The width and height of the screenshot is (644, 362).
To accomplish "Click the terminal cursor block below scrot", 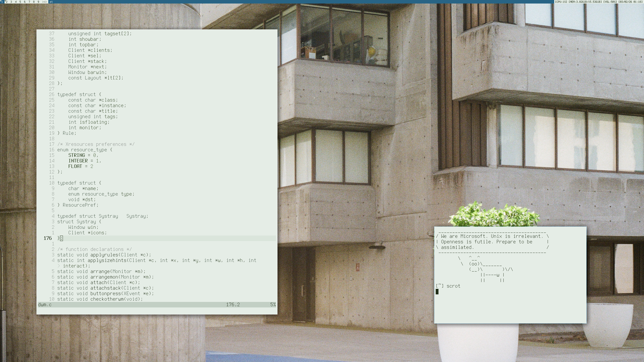I will [x=437, y=292].
